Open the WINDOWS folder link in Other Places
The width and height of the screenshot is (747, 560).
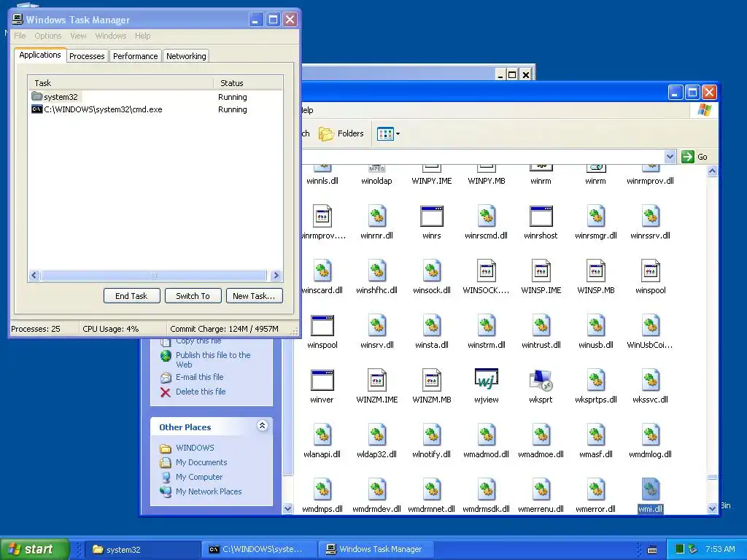pos(195,448)
